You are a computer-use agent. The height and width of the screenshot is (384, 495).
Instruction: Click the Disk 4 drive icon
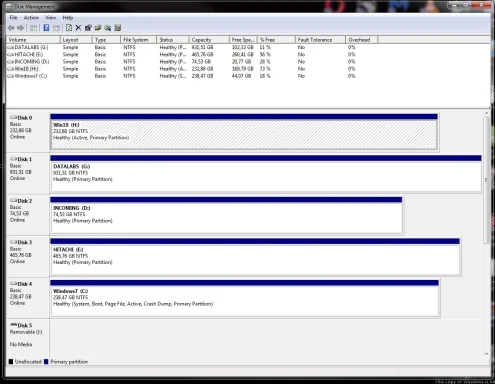13,284
